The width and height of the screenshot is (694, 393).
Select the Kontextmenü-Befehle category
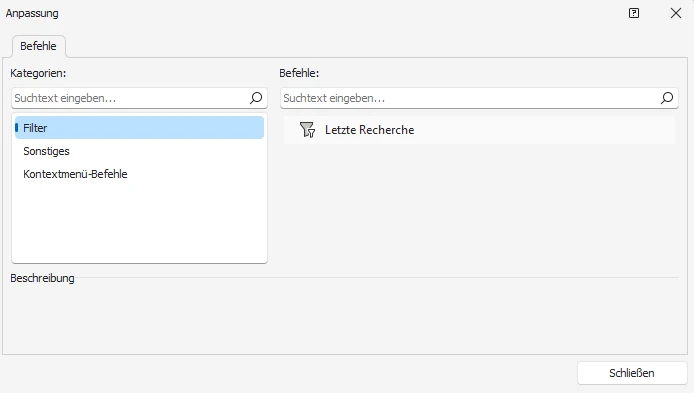[139, 174]
